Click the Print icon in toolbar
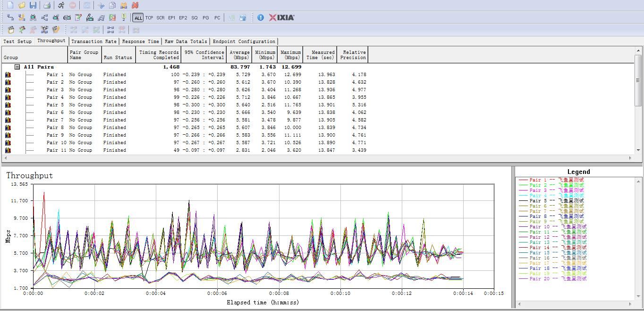The image size is (644, 311). click(x=47, y=5)
